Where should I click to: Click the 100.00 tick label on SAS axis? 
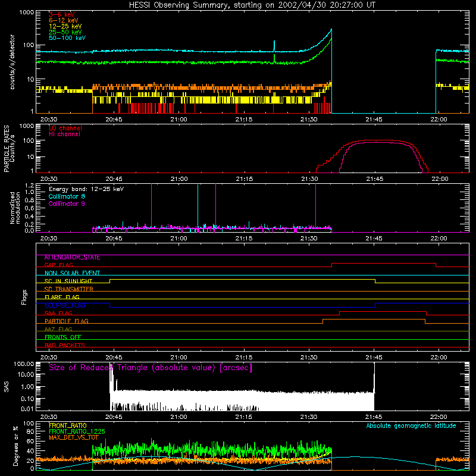click(x=24, y=364)
